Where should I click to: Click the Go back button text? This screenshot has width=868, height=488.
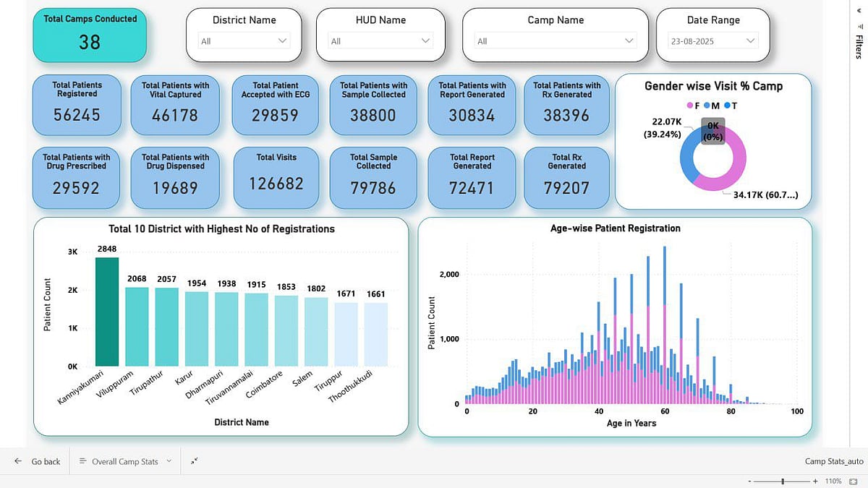46,461
